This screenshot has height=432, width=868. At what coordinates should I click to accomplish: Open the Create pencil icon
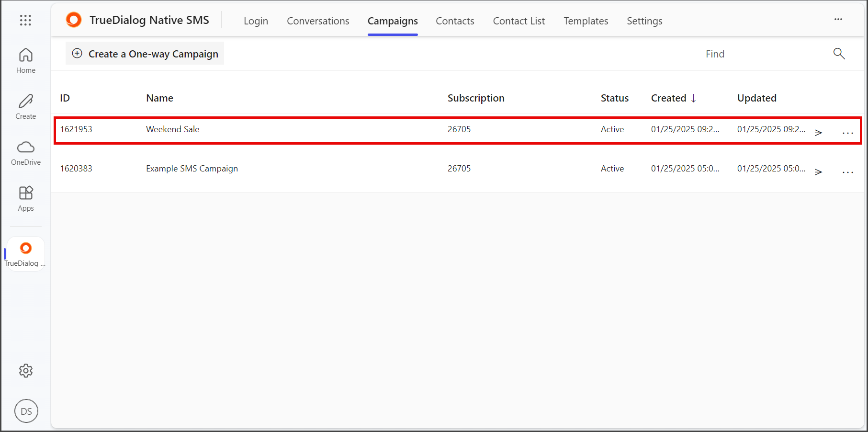click(26, 107)
